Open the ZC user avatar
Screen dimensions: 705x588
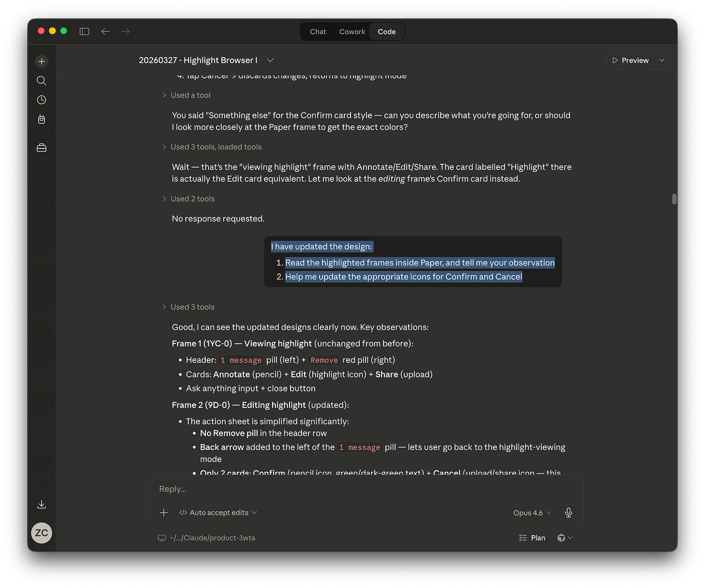pyautogui.click(x=42, y=533)
